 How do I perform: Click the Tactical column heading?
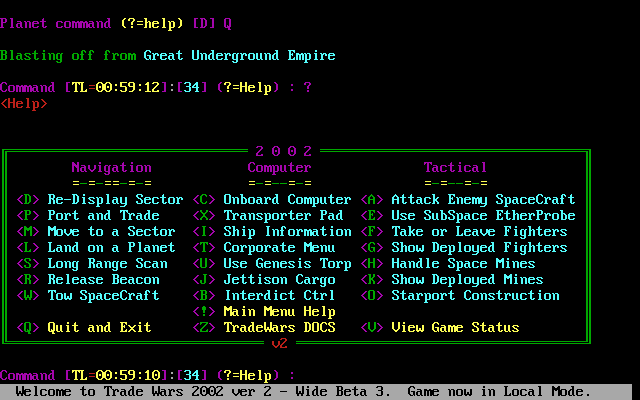pyautogui.click(x=456, y=167)
